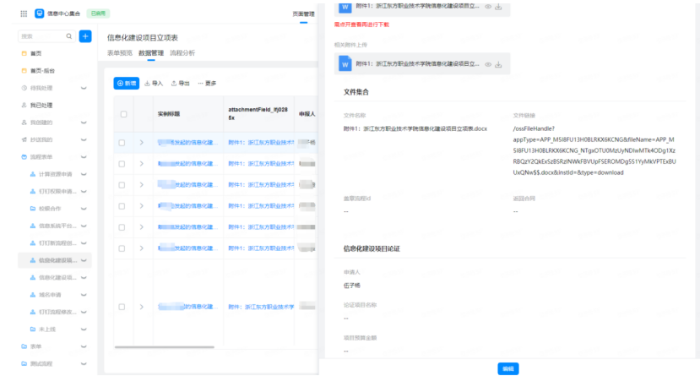
Task: Click the export icon beside 导出
Action: coord(174,84)
